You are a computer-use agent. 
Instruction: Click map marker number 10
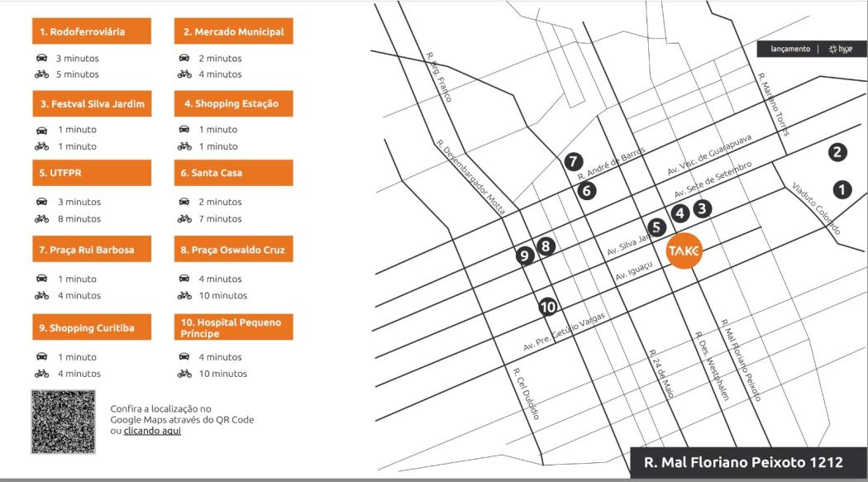pyautogui.click(x=547, y=307)
